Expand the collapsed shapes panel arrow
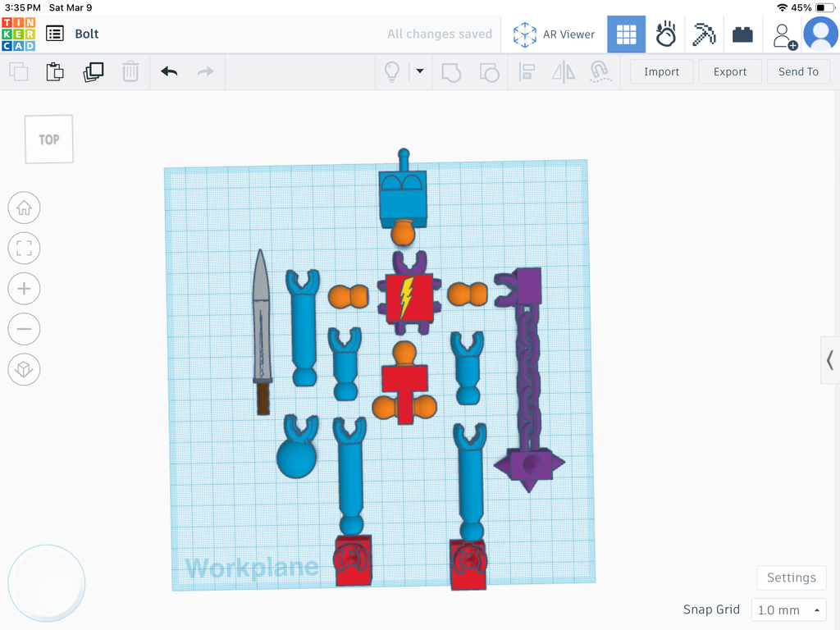 [x=830, y=360]
